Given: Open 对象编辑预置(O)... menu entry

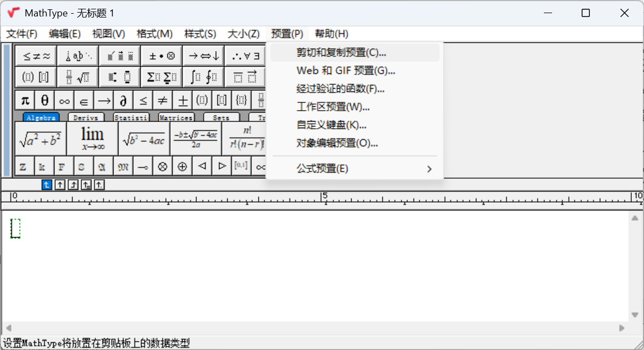Looking at the screenshot, I should pyautogui.click(x=355, y=143).
